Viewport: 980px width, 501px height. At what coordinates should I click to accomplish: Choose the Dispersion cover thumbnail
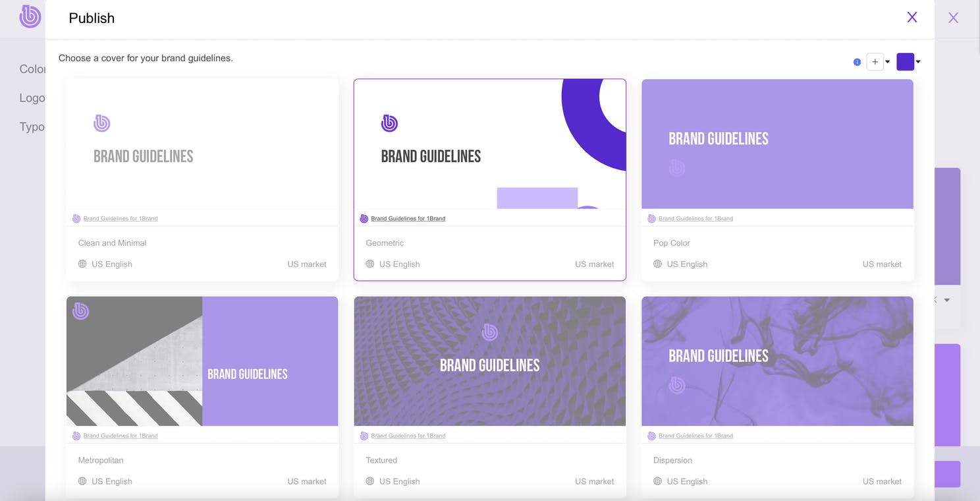tap(777, 361)
